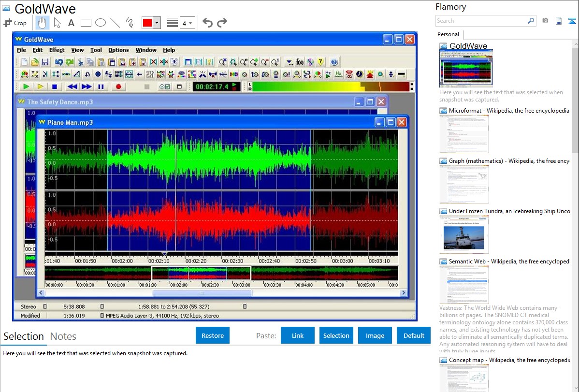Open the Options menu in GoldWave
Viewport: 579px width, 392px height.
coord(118,50)
